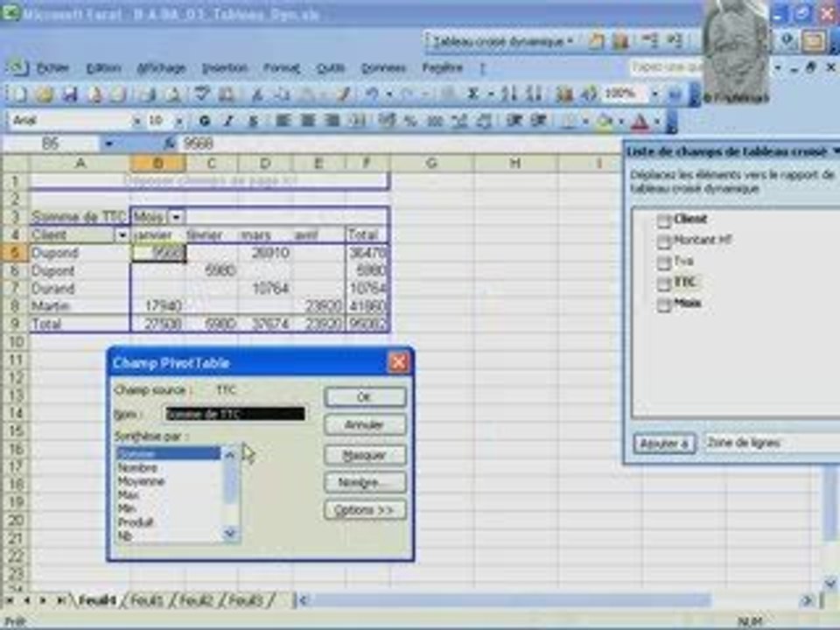Toggle italic formatting
This screenshot has width=840, height=630.
(228, 121)
